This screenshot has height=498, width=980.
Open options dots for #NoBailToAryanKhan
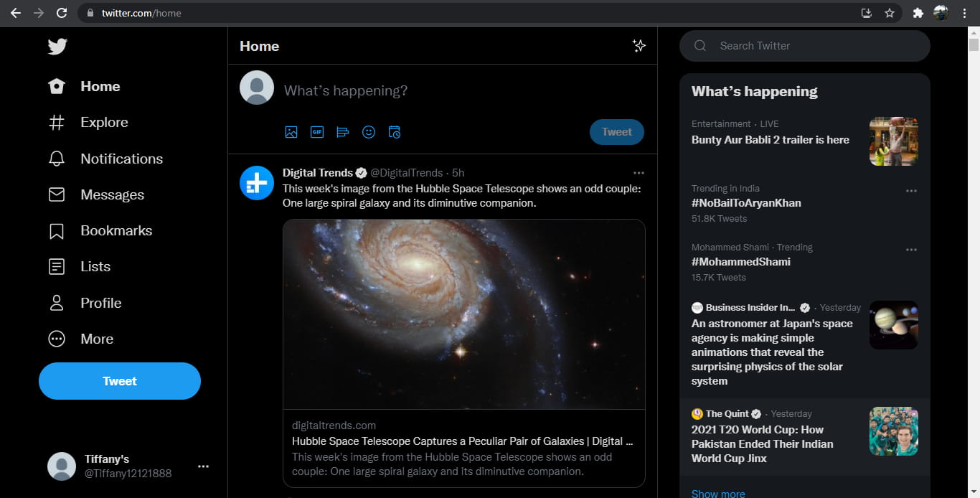[x=911, y=191]
